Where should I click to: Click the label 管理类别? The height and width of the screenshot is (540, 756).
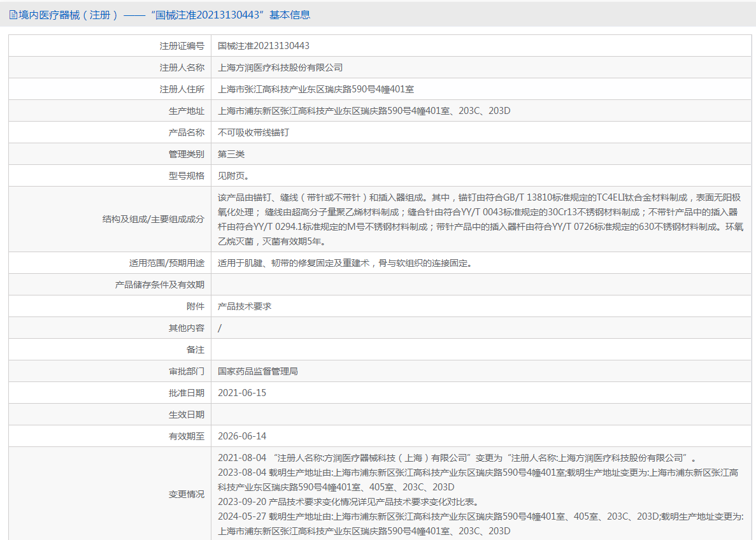pos(187,154)
